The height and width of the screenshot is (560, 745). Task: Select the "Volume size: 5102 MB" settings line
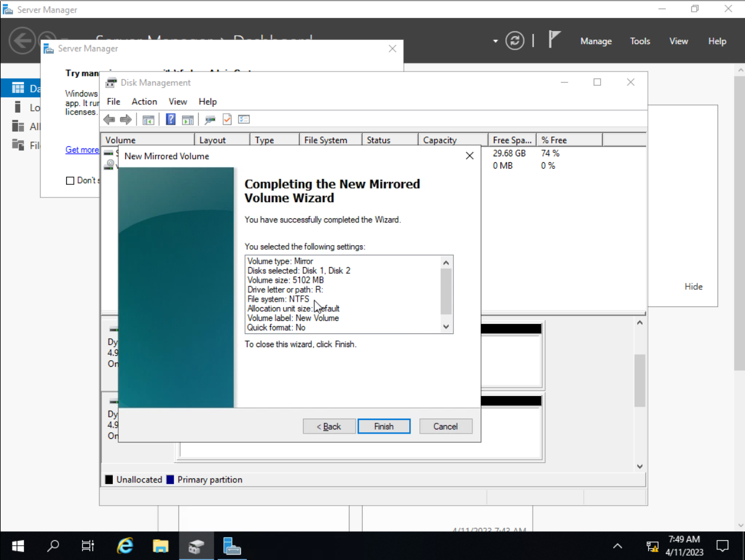(286, 280)
